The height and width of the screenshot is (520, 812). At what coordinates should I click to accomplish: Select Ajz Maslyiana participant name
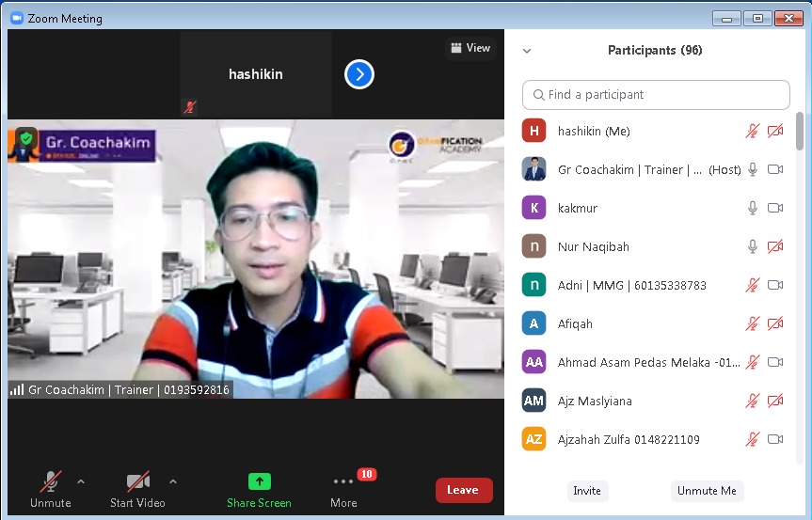coord(595,402)
